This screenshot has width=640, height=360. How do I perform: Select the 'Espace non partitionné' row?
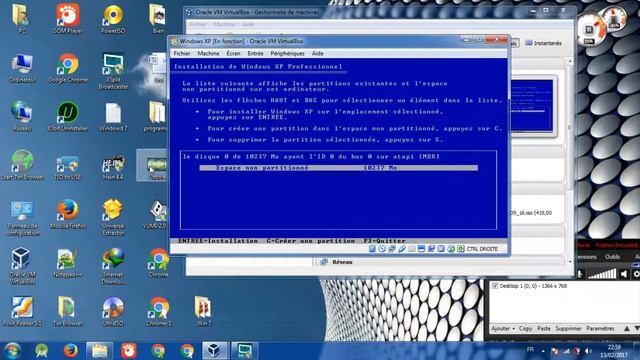click(x=338, y=168)
